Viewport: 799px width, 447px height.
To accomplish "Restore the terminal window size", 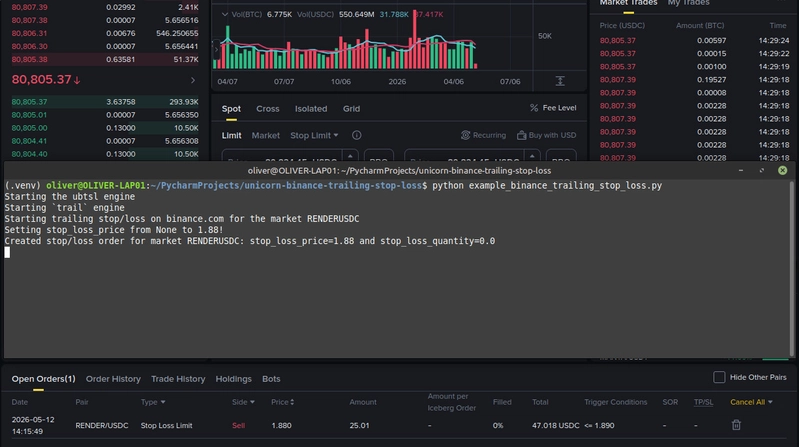I will (x=762, y=170).
